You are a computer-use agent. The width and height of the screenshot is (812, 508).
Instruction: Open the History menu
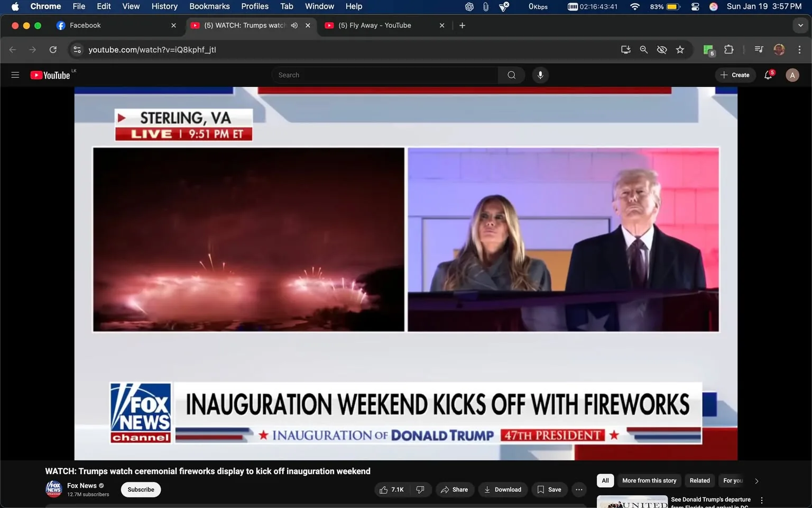tap(164, 6)
